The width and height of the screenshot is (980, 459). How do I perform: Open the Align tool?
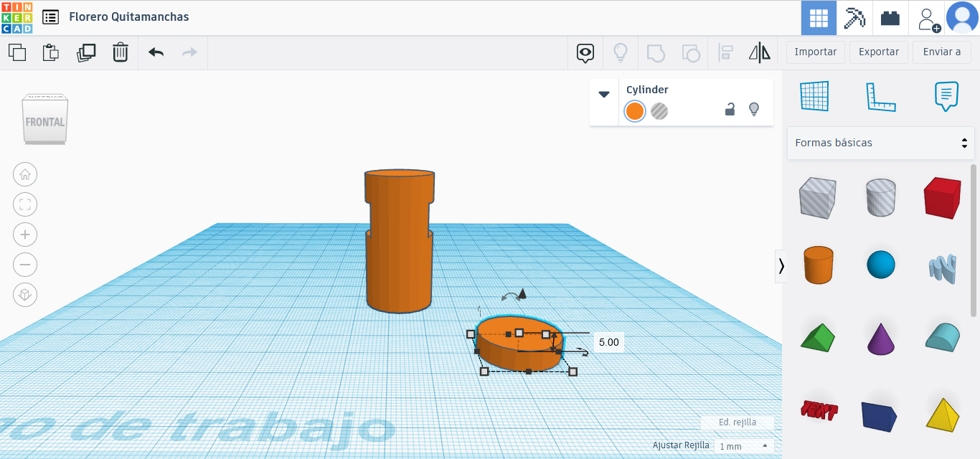[725, 52]
